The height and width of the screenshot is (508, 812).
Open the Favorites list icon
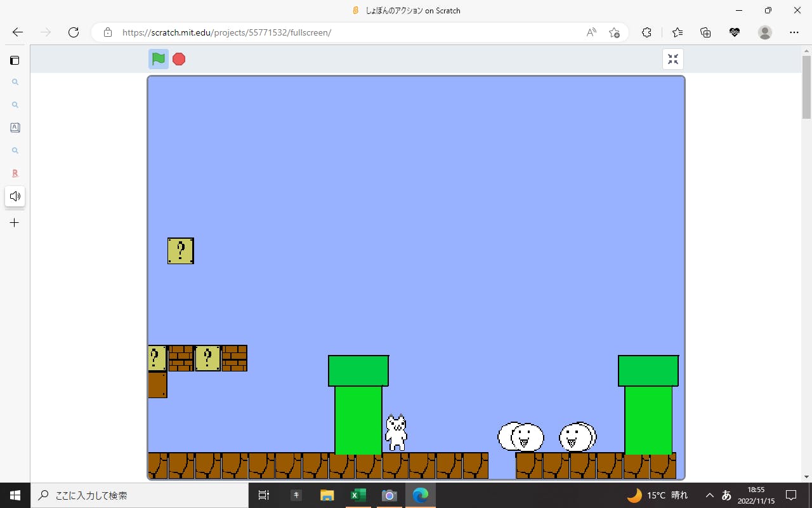tap(678, 32)
